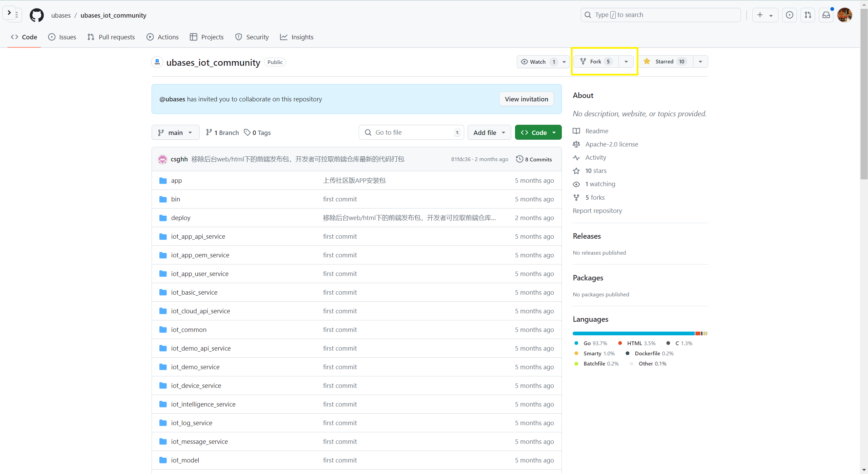
Task: Click the search magnifier icon in header
Action: pos(588,15)
